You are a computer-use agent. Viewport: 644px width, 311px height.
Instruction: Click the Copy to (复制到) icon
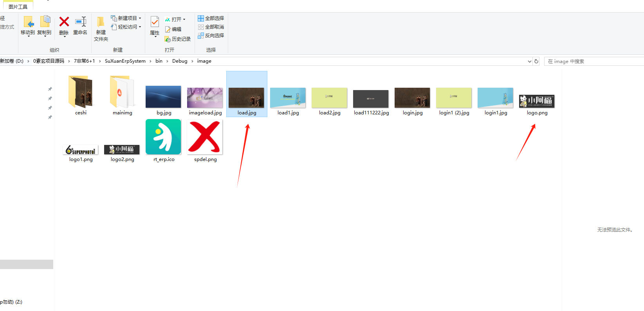click(45, 22)
